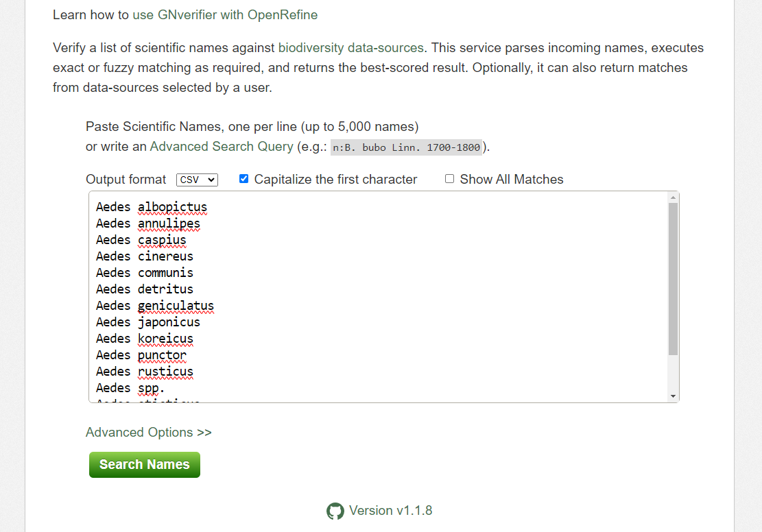The height and width of the screenshot is (532, 762).
Task: Click on the line 'Aedes caspius'
Action: pyautogui.click(x=141, y=240)
